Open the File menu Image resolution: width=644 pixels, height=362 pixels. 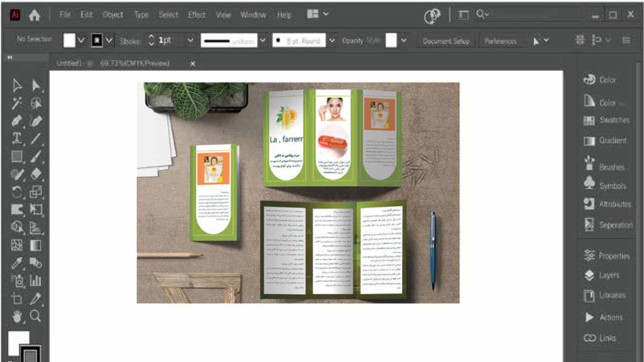tap(65, 15)
